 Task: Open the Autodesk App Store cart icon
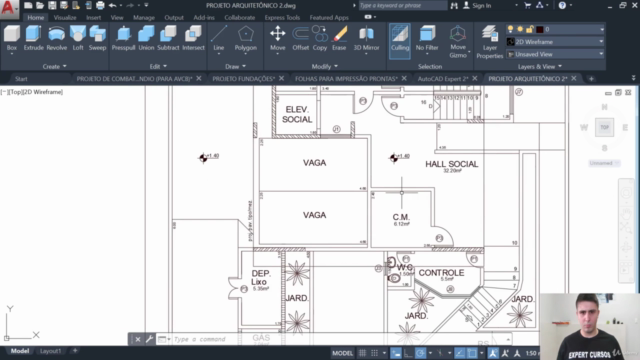pos(527,5)
